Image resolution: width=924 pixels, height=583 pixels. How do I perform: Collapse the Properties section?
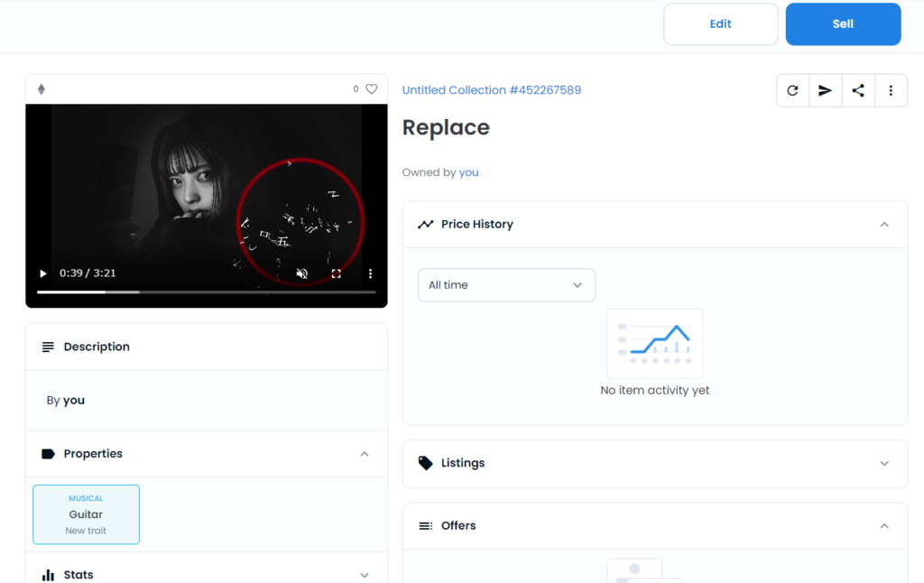coord(365,454)
